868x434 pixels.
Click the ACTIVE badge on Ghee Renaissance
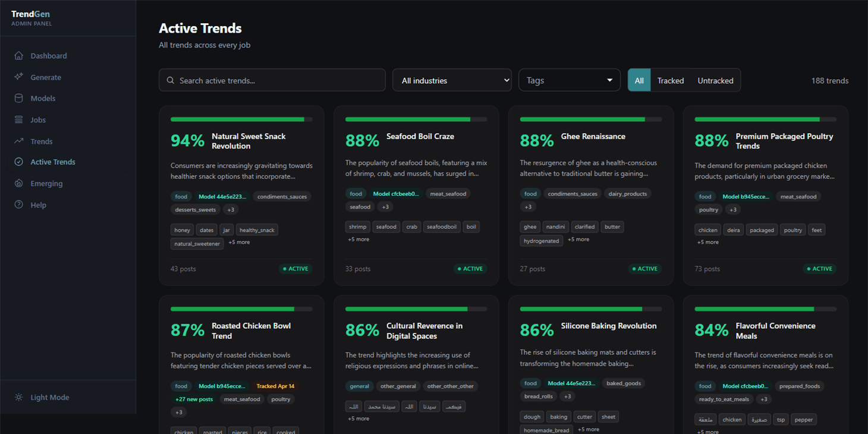click(x=645, y=269)
